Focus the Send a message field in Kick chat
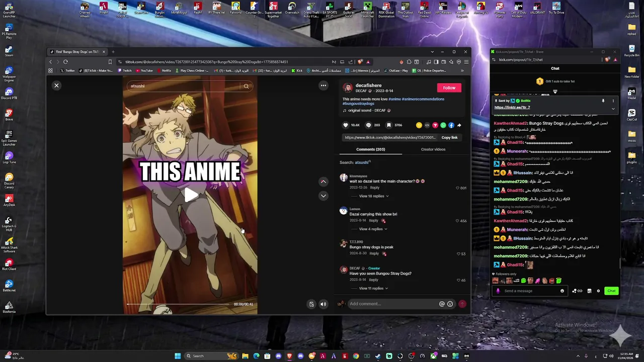 [x=530, y=291]
